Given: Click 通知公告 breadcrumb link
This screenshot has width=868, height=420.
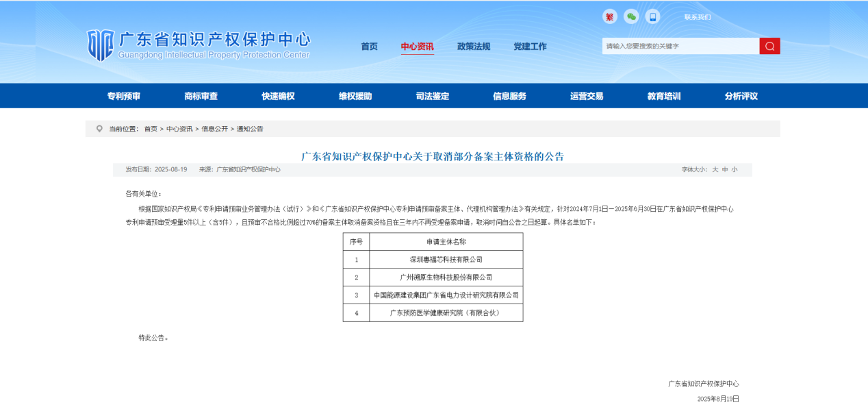Looking at the screenshot, I should [250, 129].
